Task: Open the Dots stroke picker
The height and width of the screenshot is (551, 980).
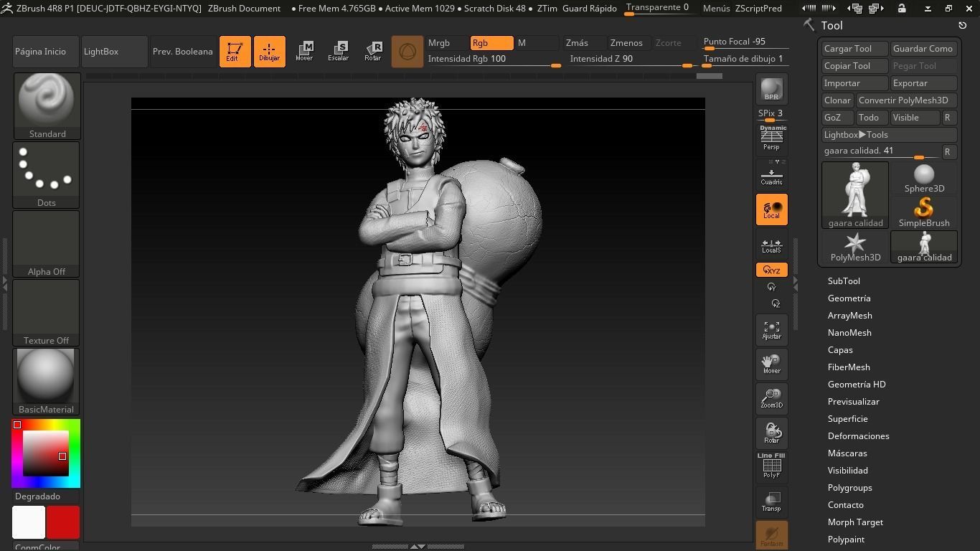Action: click(46, 174)
